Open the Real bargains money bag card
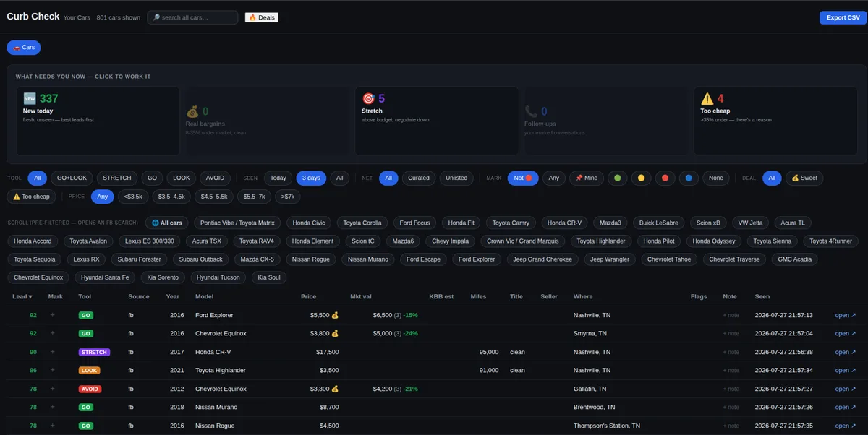The image size is (868, 435). (x=267, y=121)
